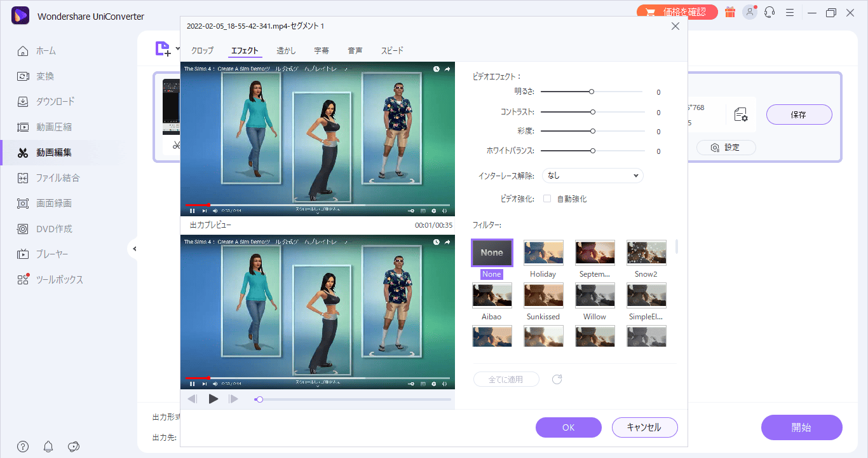Screen dimensions: 868x458
Task: Click the reset effects circular arrow icon
Action: pyautogui.click(x=557, y=379)
